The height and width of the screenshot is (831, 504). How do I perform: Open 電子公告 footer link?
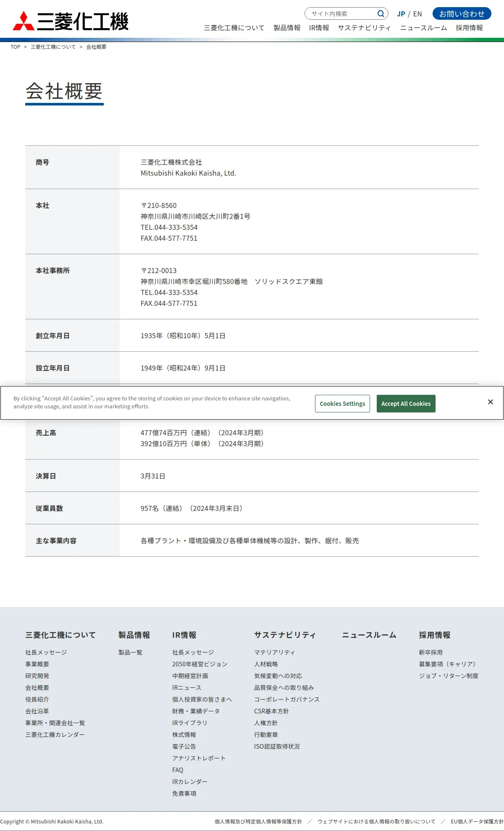(184, 747)
